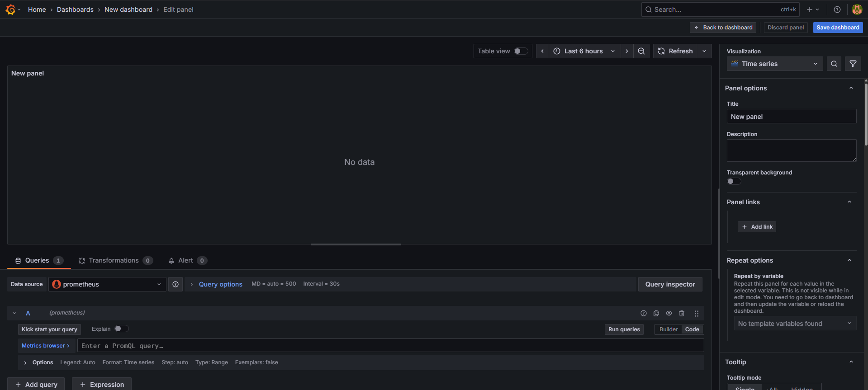Screen dimensions: 868x390
Task: Click the Save dashboard button
Action: tap(838, 28)
